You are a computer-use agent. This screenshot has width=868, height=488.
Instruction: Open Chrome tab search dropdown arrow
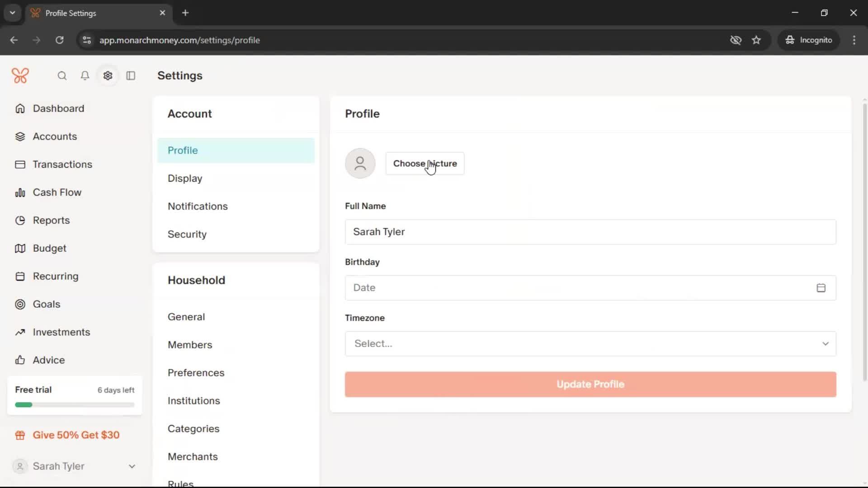coord(13,13)
